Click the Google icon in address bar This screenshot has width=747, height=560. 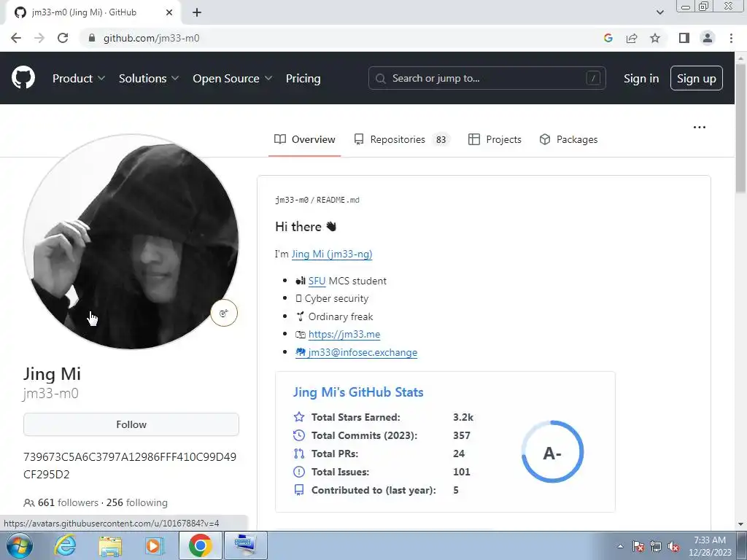point(608,38)
